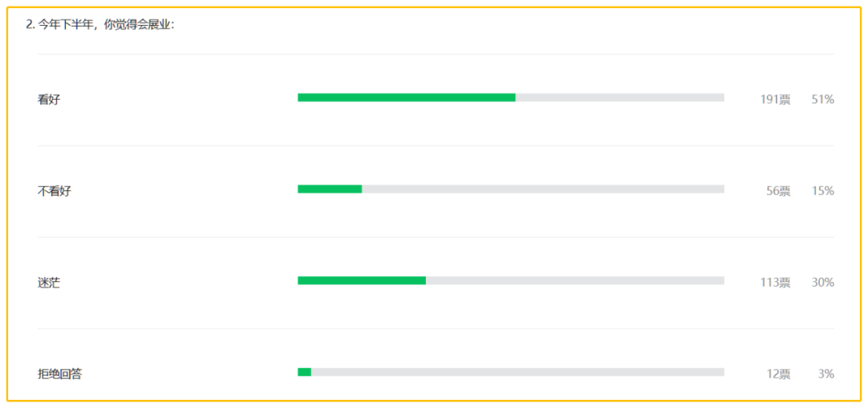Click the 30% percentage
This screenshot has height=408, width=868.
[823, 283]
